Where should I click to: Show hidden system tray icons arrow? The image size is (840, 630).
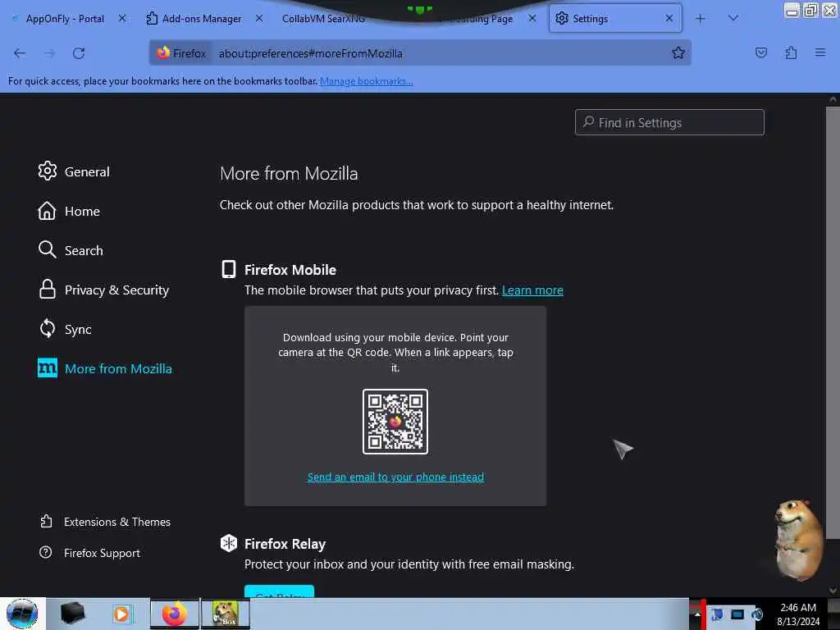point(697,614)
